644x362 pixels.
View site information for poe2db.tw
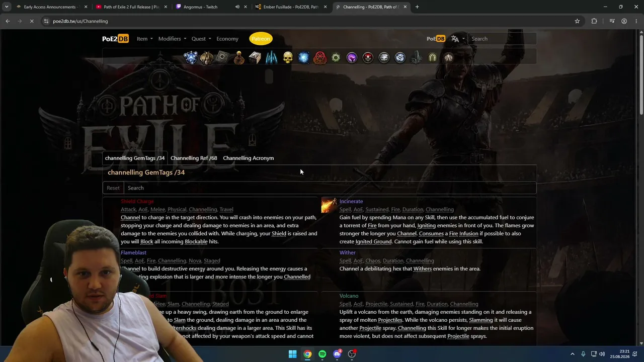click(x=46, y=21)
